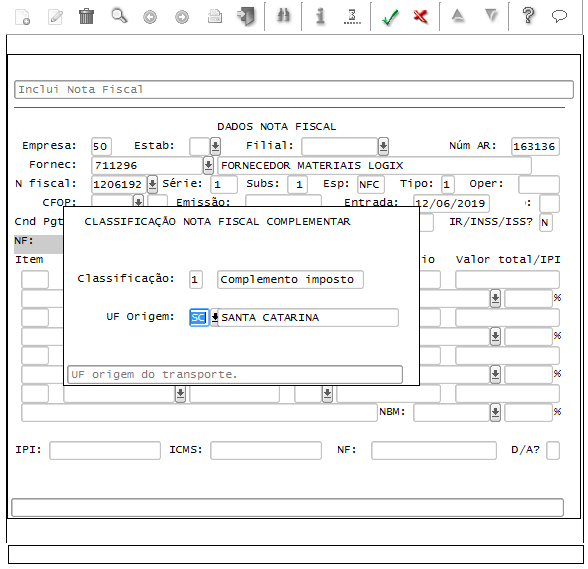The image size is (588, 569).
Task: Click the exit door icon in toolbar
Action: (246, 17)
